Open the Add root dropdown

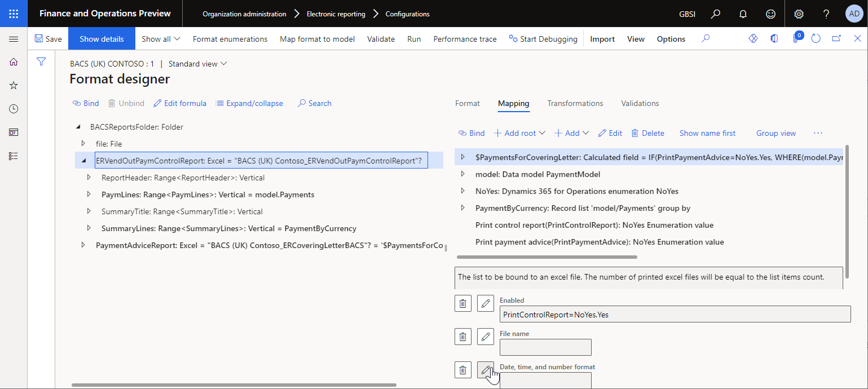[519, 133]
